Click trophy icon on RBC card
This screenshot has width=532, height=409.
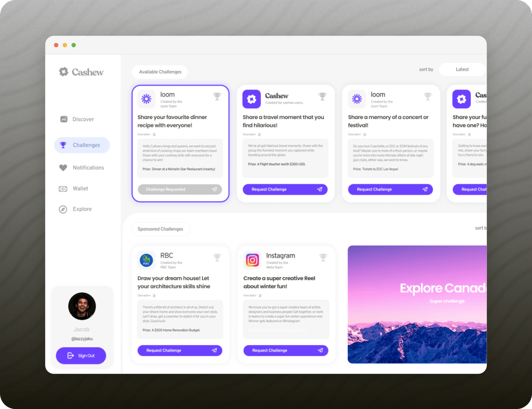217,258
